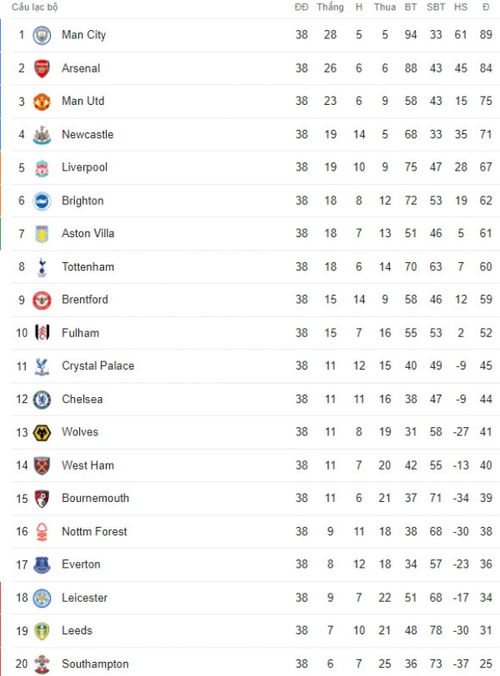This screenshot has height=676, width=500.
Task: Click the Wolves club crest
Action: (x=42, y=432)
